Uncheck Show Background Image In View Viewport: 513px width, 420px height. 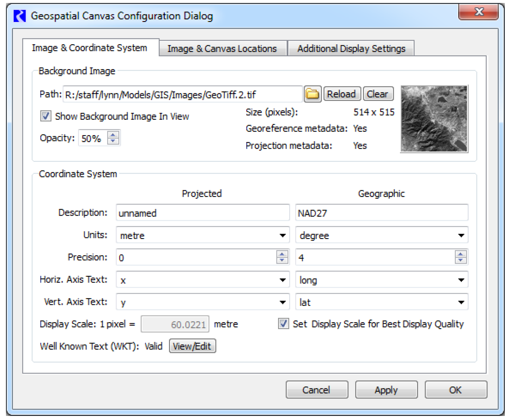coord(46,116)
